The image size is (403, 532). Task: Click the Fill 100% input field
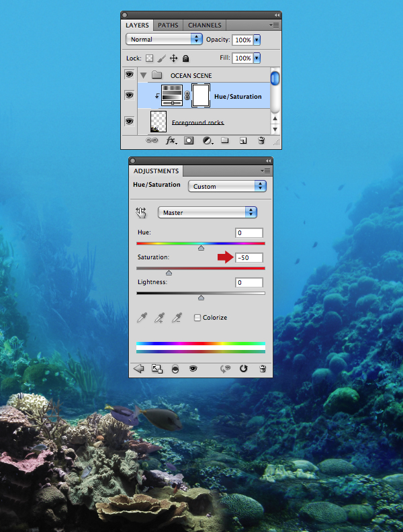(x=242, y=58)
